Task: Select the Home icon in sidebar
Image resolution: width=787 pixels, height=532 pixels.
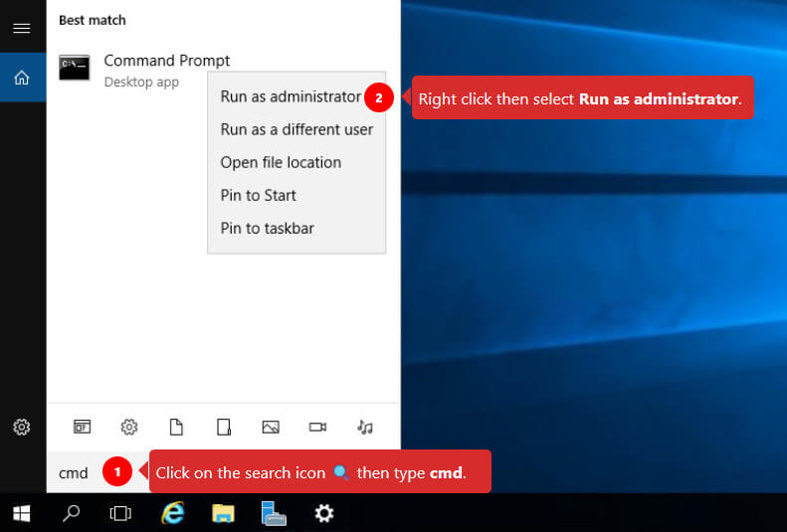Action: tap(22, 78)
